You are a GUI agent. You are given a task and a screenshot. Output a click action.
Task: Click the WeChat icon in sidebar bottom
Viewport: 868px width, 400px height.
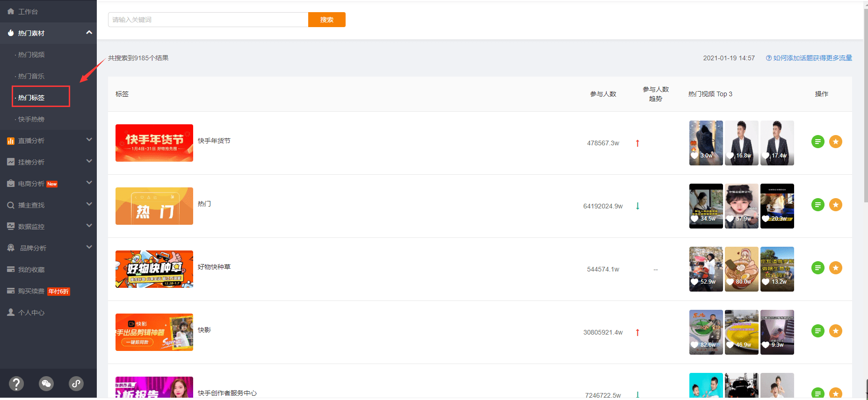tap(46, 384)
